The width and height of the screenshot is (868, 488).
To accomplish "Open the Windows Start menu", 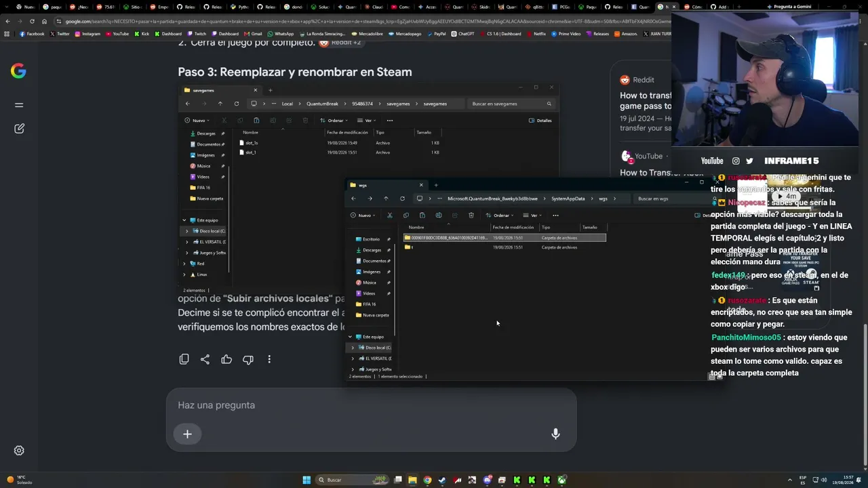I will pos(307,480).
